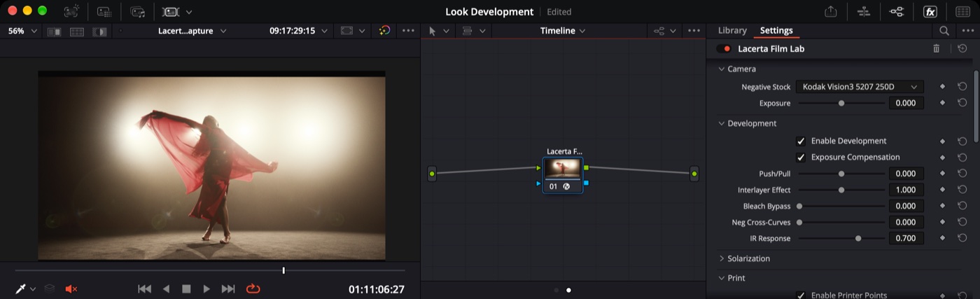Switch to the Library tab
This screenshot has height=299, width=980.
click(732, 31)
